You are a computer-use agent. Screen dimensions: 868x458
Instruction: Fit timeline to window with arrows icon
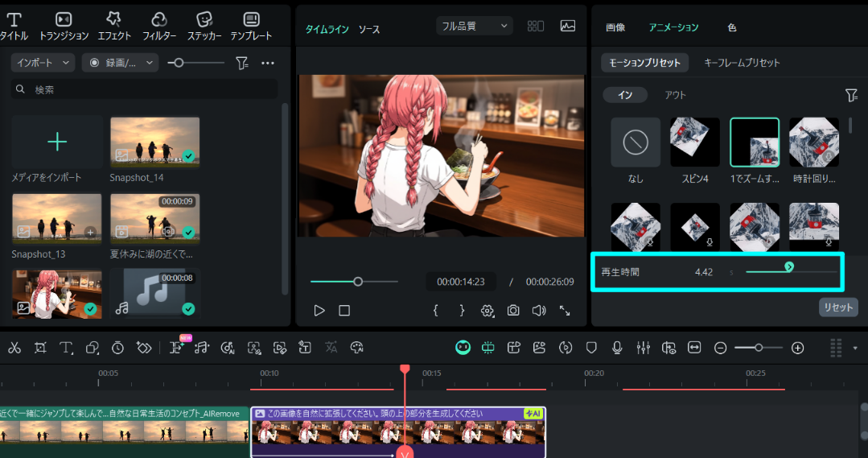point(694,348)
